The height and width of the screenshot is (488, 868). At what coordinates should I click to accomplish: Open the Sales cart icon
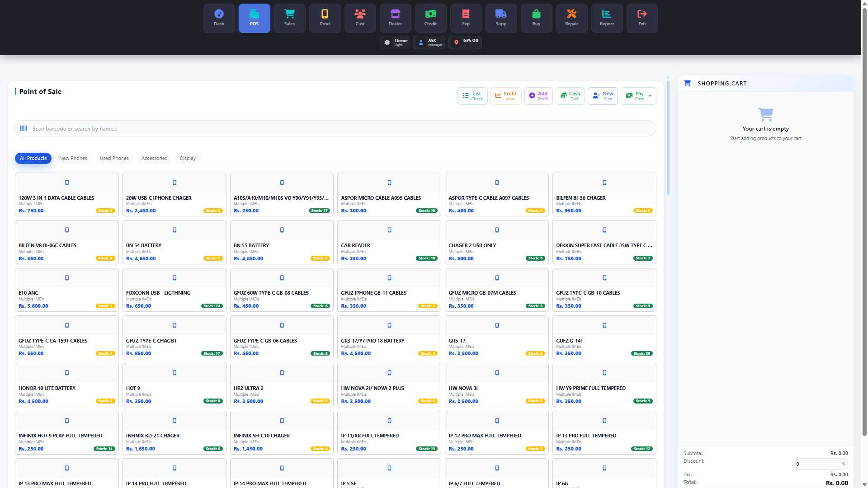pos(289,18)
